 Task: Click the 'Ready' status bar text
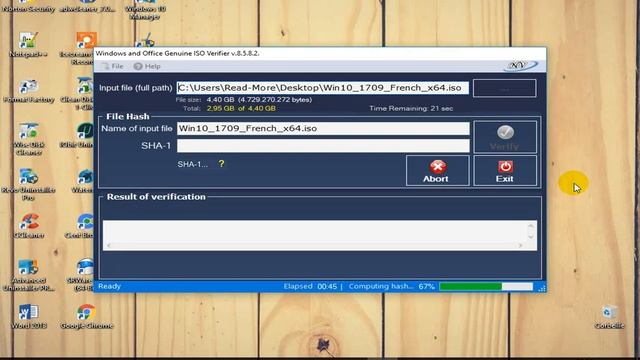coord(109,287)
